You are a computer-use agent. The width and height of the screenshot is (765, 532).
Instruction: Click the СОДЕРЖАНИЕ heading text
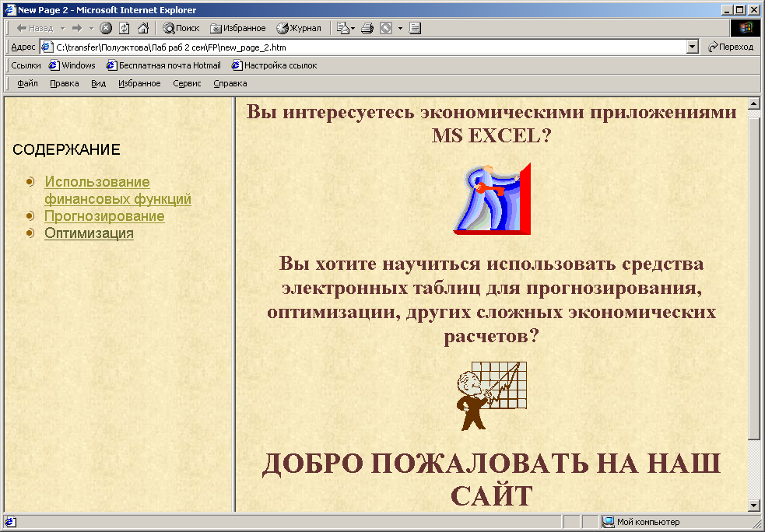click(66, 149)
